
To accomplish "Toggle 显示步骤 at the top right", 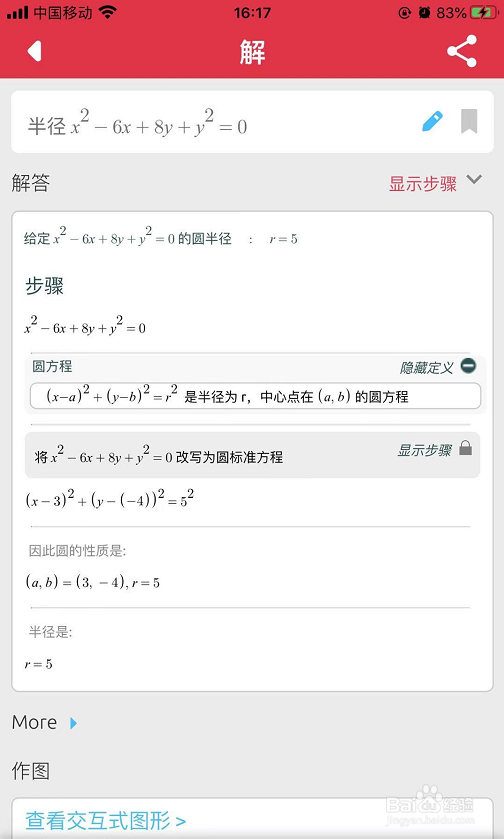I will pos(423,184).
